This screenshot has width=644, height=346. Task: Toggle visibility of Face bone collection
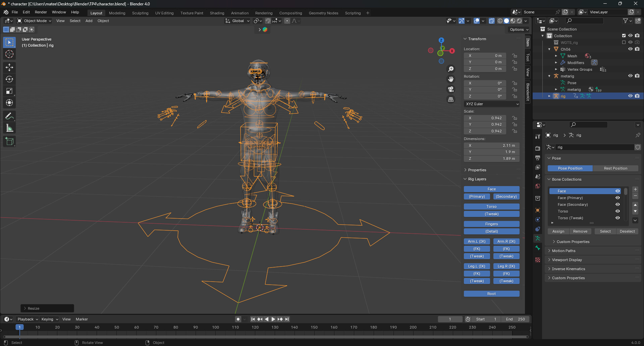(618, 191)
